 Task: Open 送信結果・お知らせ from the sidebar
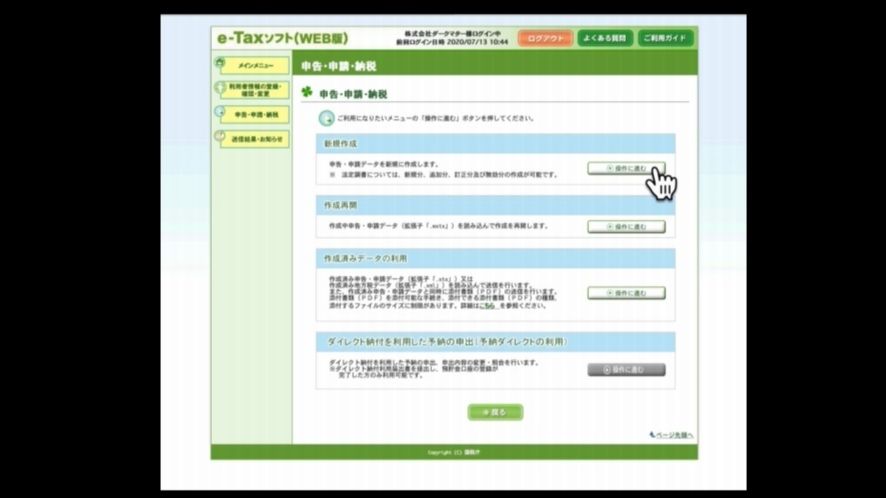coord(251,140)
